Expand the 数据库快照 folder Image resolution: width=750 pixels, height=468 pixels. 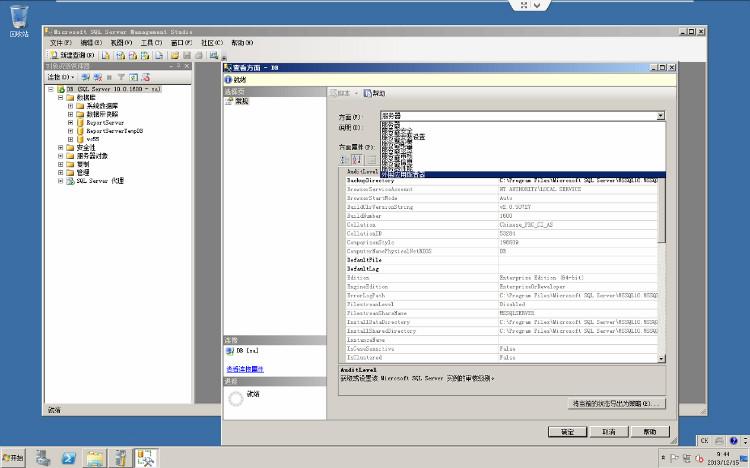(70, 114)
